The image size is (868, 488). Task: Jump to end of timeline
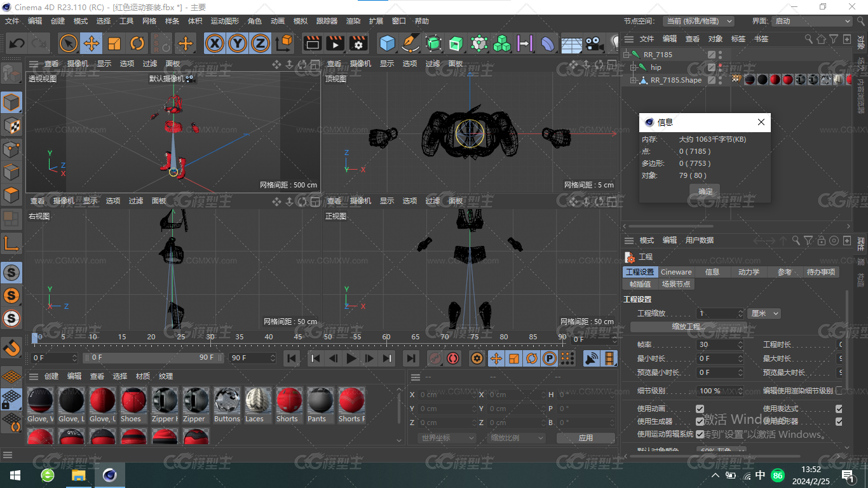[411, 358]
